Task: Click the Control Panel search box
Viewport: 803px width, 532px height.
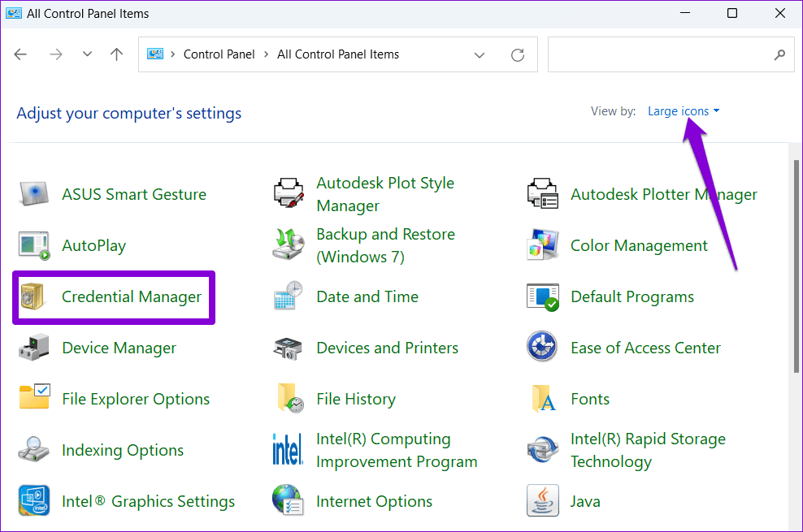Action: click(671, 54)
